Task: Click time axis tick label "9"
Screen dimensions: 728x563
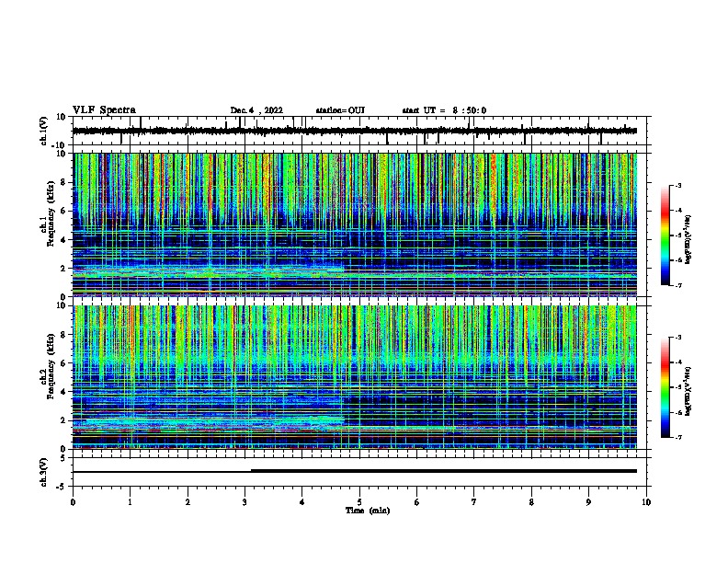Action: 588,502
